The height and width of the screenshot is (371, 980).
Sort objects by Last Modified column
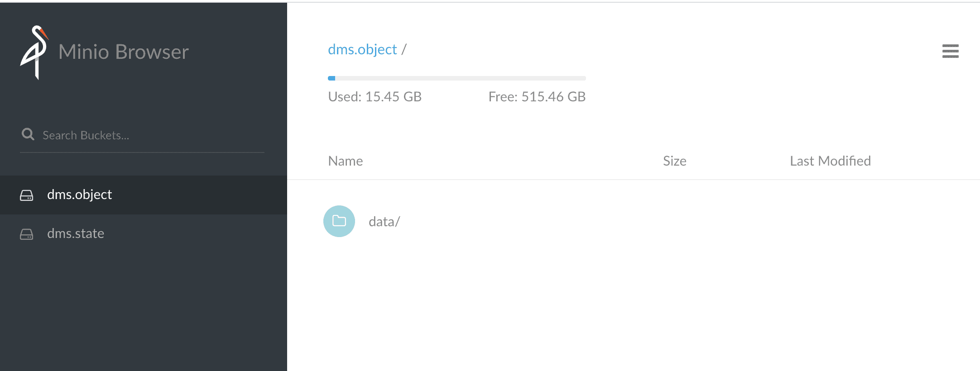click(830, 161)
